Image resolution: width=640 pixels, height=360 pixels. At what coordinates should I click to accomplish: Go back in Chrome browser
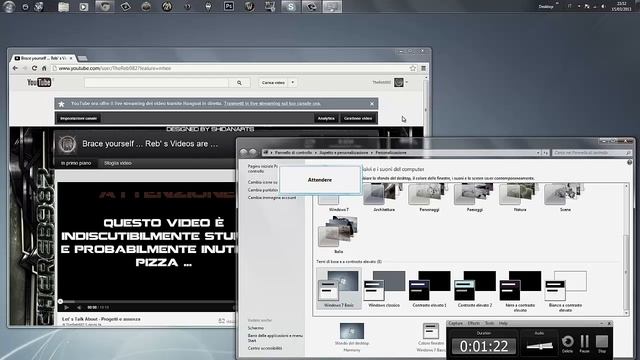(16, 68)
